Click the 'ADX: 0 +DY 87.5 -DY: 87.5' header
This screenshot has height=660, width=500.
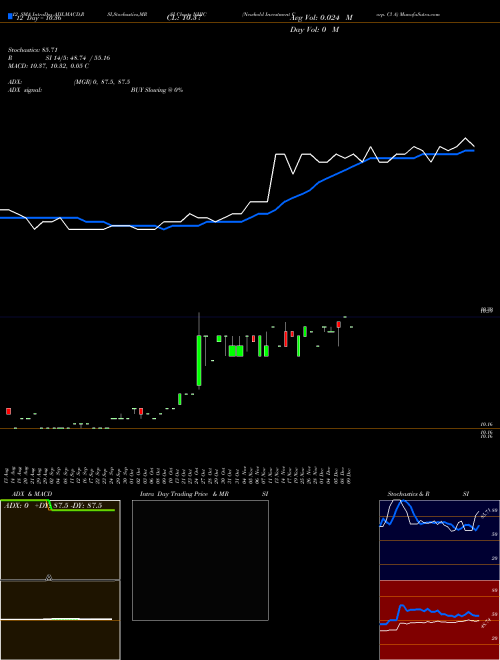tap(53, 506)
